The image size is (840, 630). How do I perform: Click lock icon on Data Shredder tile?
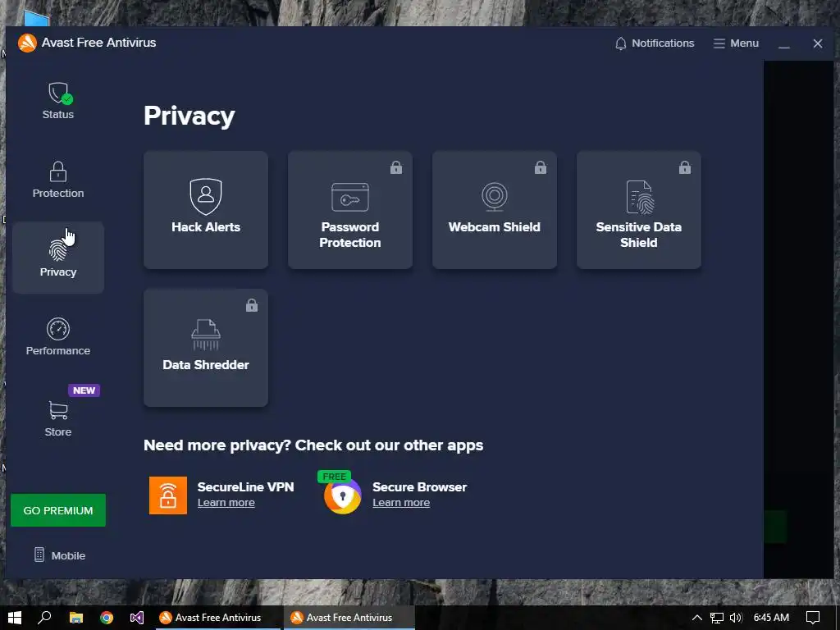tap(252, 305)
